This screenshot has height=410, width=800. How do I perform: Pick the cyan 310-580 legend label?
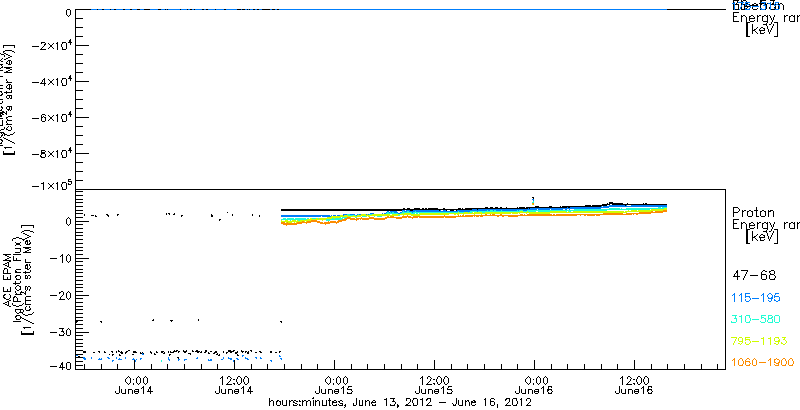click(756, 319)
